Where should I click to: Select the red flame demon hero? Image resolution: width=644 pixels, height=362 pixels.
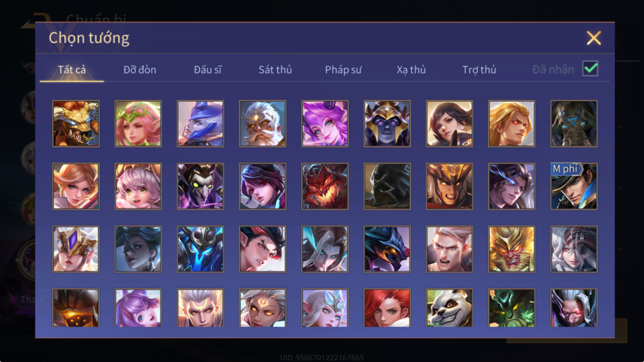pyautogui.click(x=325, y=186)
